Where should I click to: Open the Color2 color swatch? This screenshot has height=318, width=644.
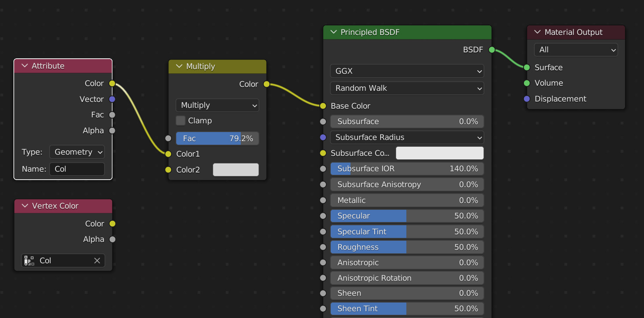(236, 170)
